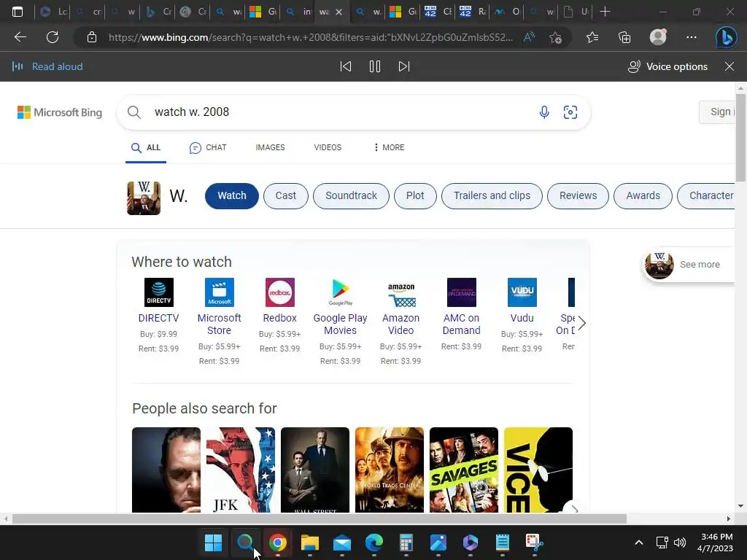Viewport: 747px width, 560px height.
Task: Skip to previous paragraph in Read aloud
Action: click(x=346, y=66)
